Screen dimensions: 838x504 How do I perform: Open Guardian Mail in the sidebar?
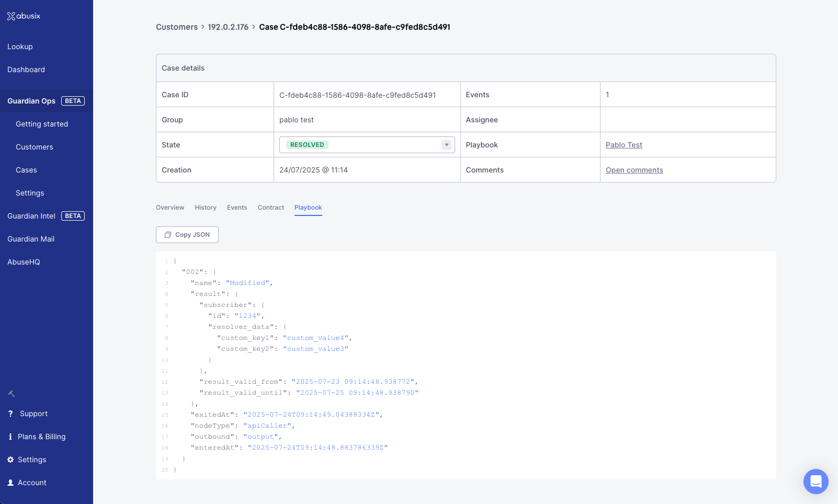[x=31, y=239]
